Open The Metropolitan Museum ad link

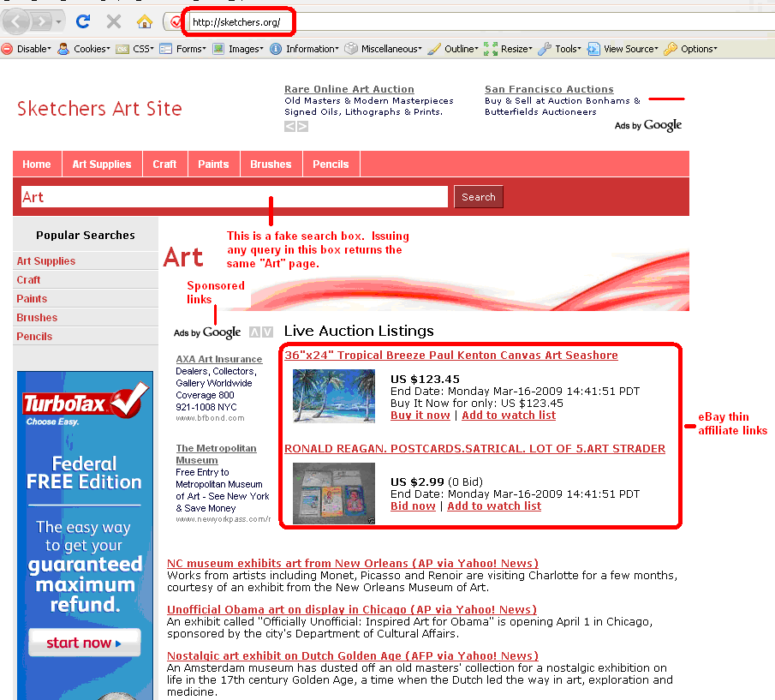click(x=216, y=454)
